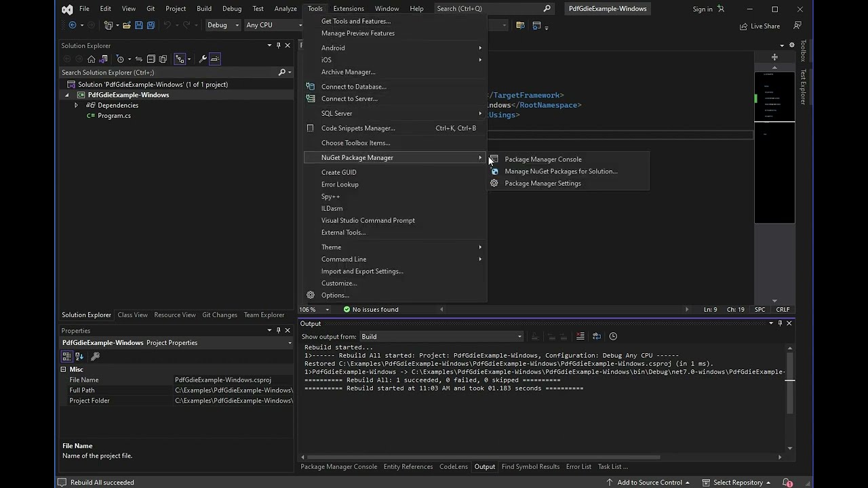Select Program.cs in Solution Explorer
The width and height of the screenshot is (868, 488).
click(114, 116)
